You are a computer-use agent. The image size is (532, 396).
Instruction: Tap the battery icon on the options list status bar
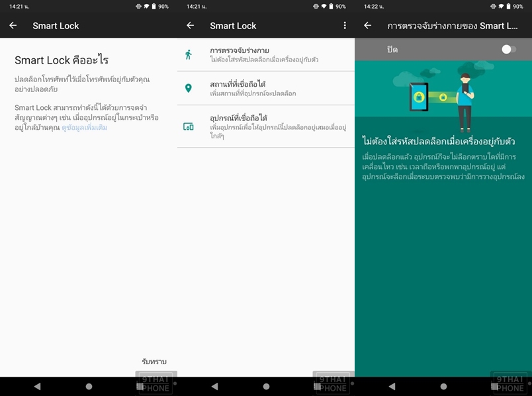(x=331, y=7)
